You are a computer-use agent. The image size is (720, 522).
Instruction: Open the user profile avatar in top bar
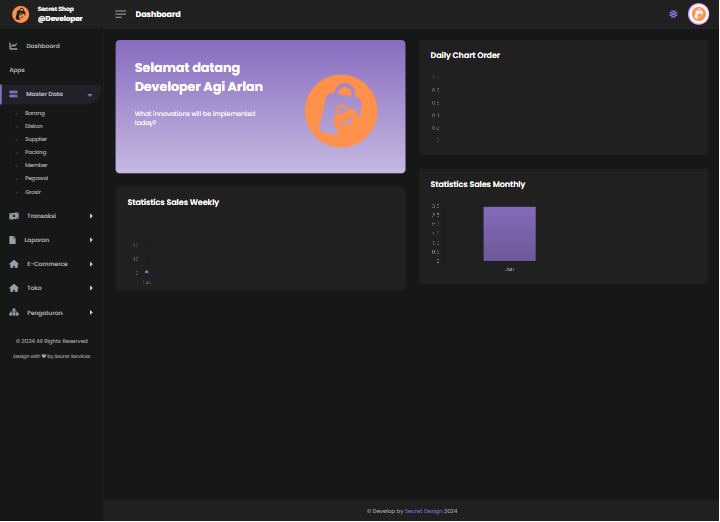point(698,14)
